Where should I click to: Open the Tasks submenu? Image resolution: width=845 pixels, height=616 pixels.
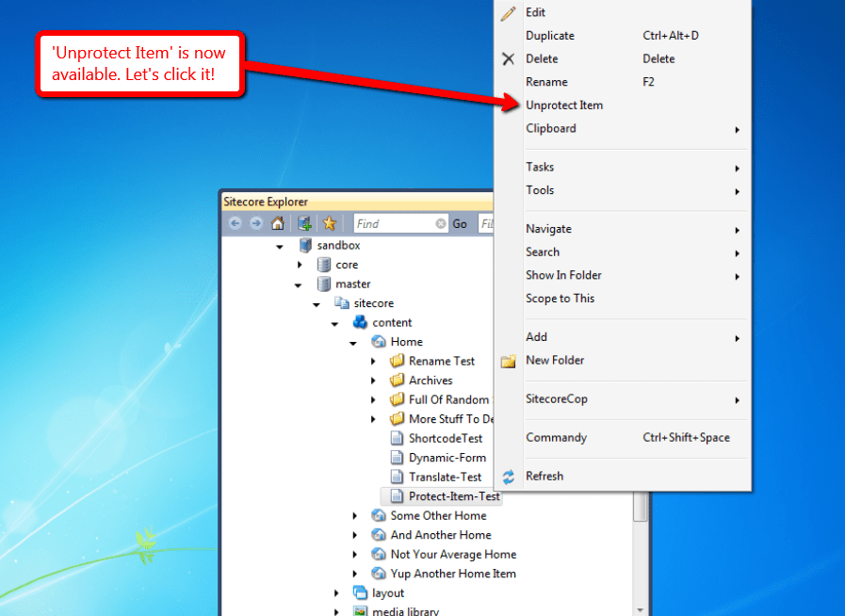[x=540, y=167]
